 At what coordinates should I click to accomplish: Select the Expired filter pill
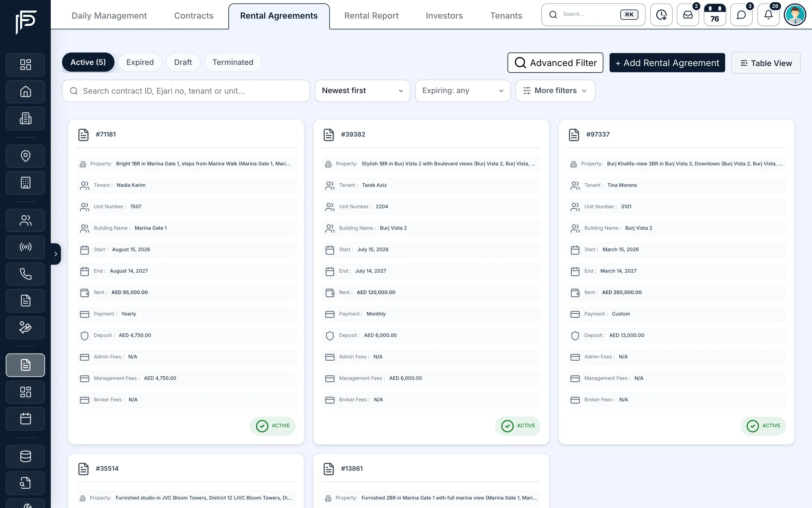[140, 62]
